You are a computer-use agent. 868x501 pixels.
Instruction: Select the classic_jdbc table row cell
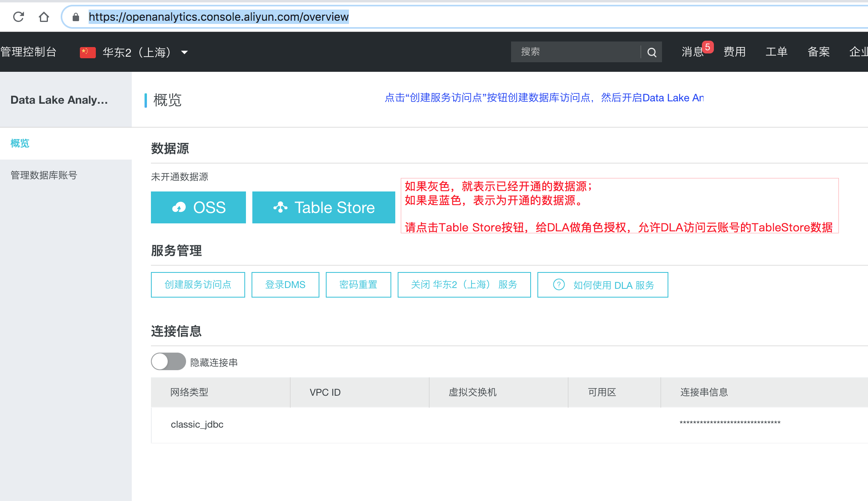point(197,424)
